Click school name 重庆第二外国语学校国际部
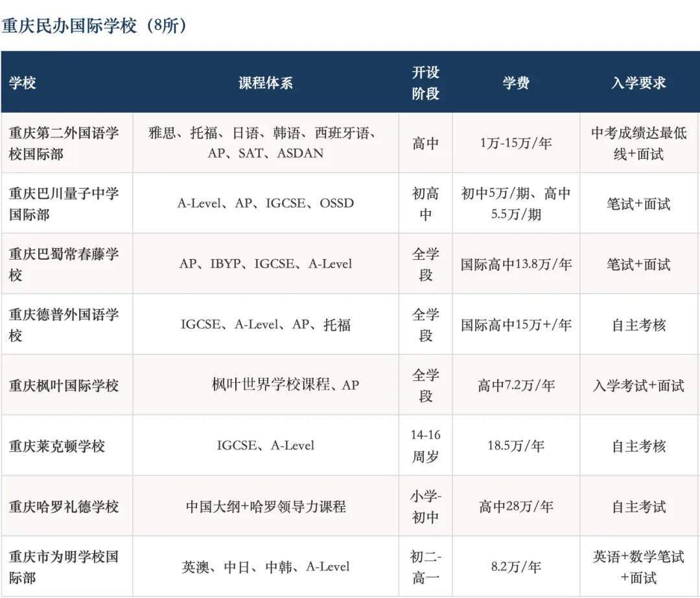Screen dimensions: 700x598 coord(64,143)
